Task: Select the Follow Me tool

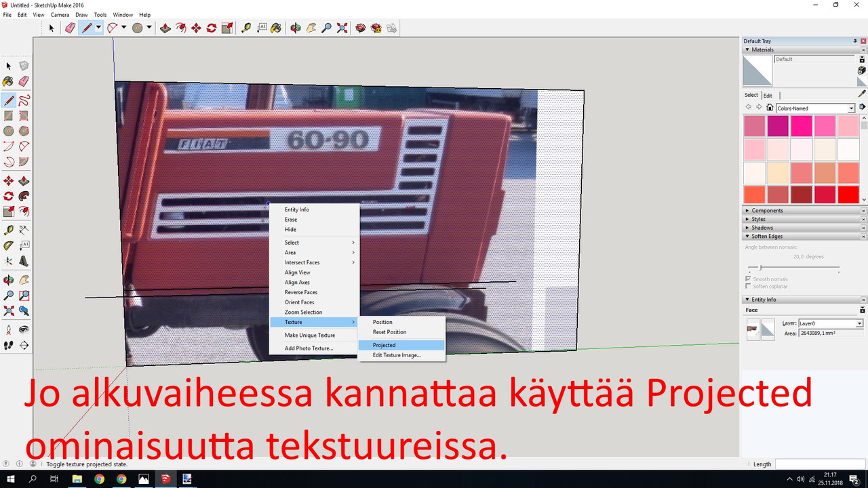Action: (x=24, y=197)
